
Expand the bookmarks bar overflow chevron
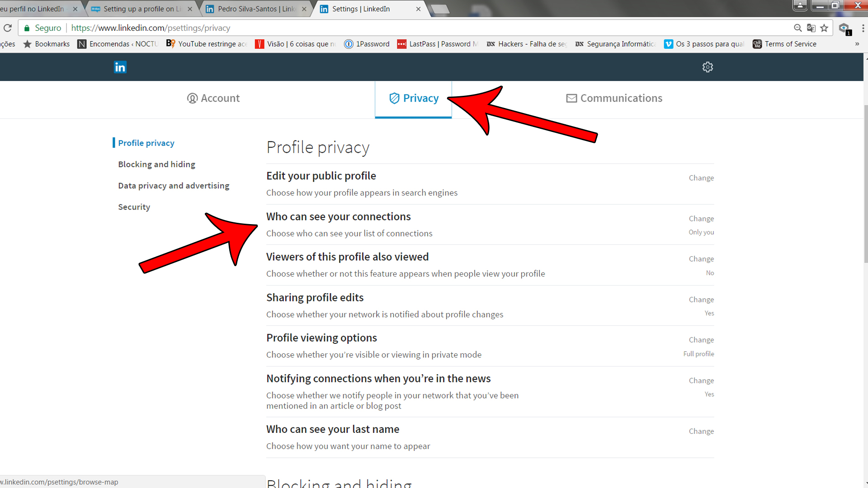point(857,44)
